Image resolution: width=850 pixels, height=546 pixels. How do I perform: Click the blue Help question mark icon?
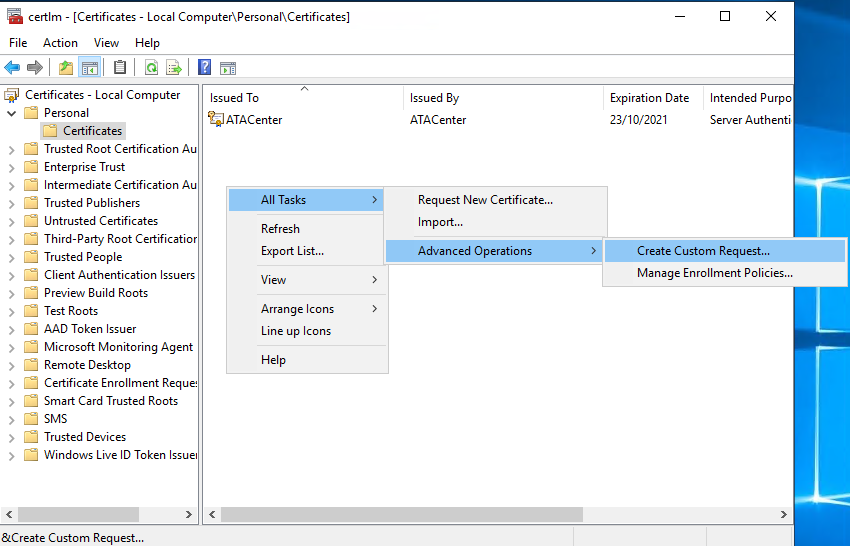pyautogui.click(x=204, y=68)
